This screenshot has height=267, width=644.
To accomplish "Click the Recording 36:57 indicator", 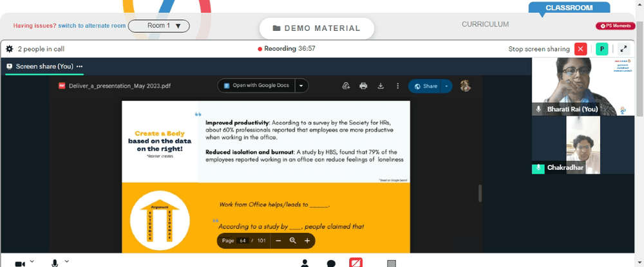I will (x=287, y=49).
